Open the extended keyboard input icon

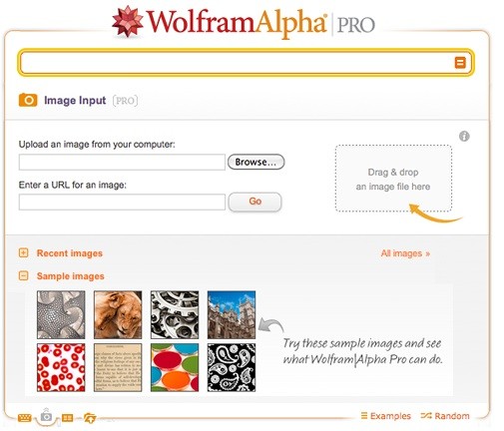(24, 418)
